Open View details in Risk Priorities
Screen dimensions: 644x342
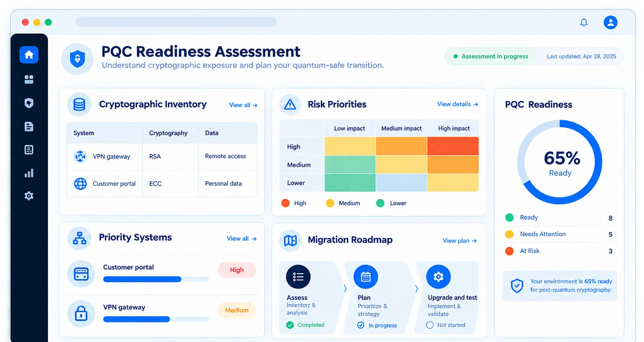[457, 104]
